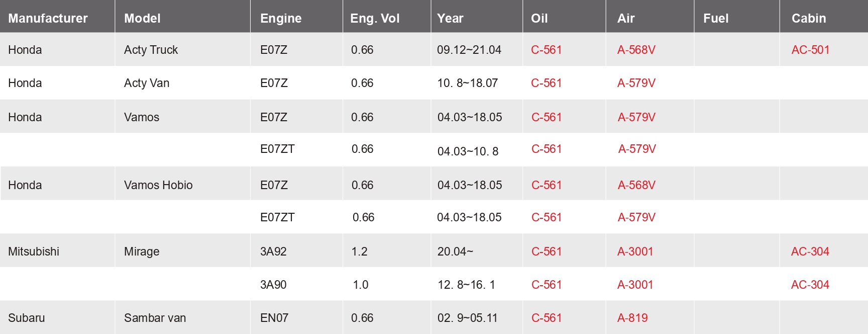This screenshot has height=334, width=868.
Task: Select the Mirage model cell
Action: pyautogui.click(x=142, y=252)
